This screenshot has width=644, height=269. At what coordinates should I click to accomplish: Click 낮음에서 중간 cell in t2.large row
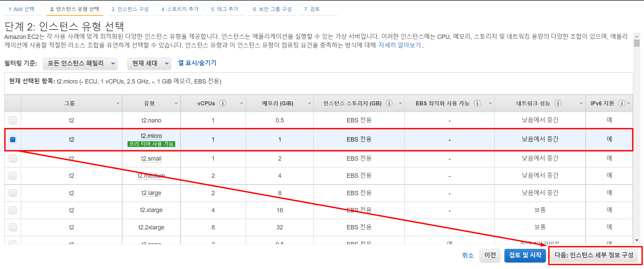click(x=540, y=193)
